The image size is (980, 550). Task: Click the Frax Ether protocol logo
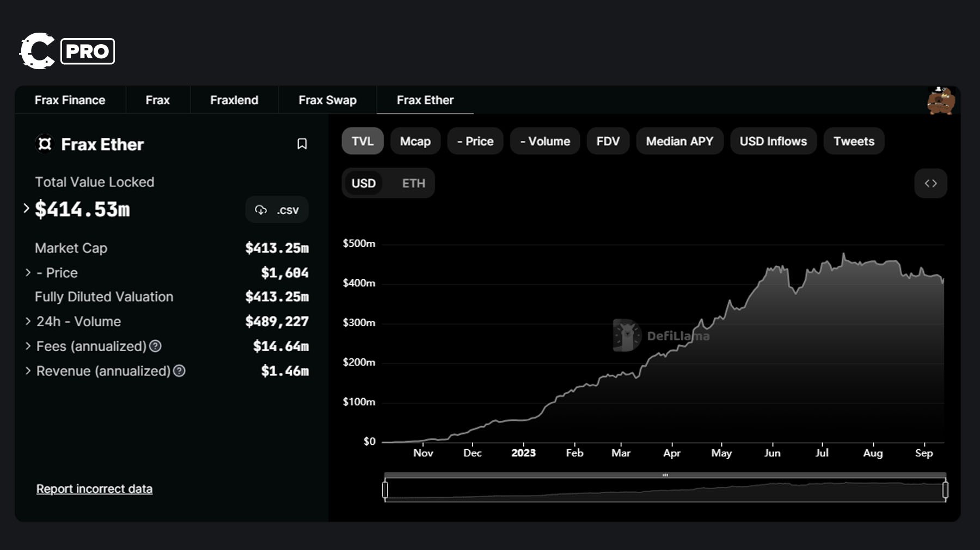[45, 144]
